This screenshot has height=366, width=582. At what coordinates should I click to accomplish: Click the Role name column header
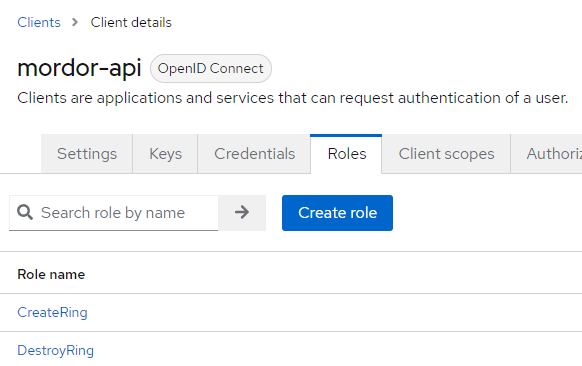coord(51,274)
